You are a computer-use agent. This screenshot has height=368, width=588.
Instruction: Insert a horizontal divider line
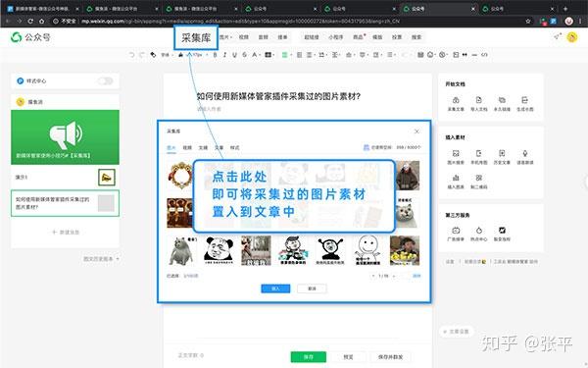pos(474,55)
